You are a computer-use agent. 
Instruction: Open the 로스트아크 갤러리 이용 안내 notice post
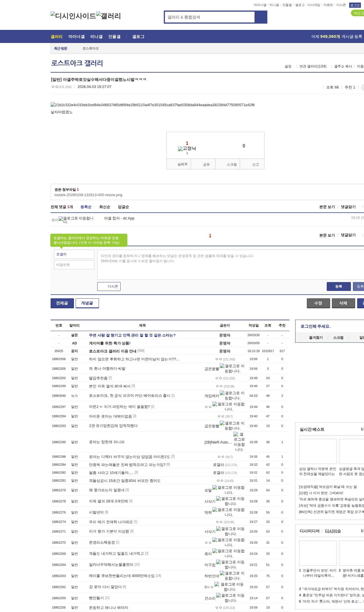[113, 351]
